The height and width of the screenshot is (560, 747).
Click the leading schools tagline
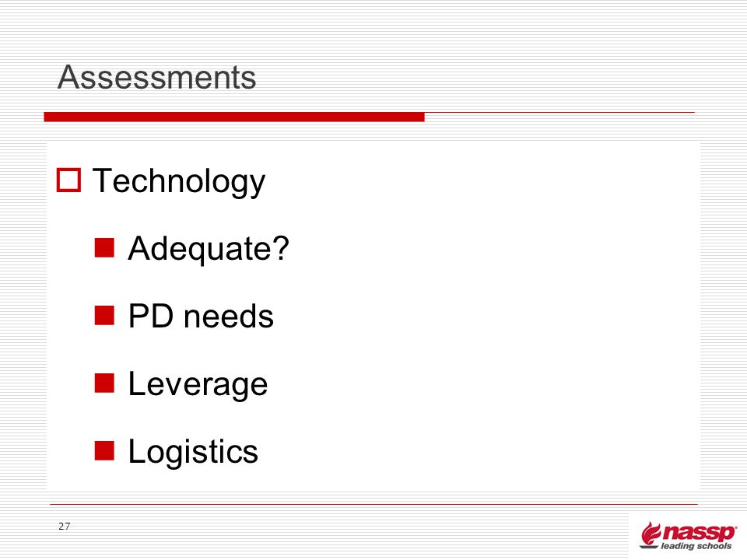696,546
